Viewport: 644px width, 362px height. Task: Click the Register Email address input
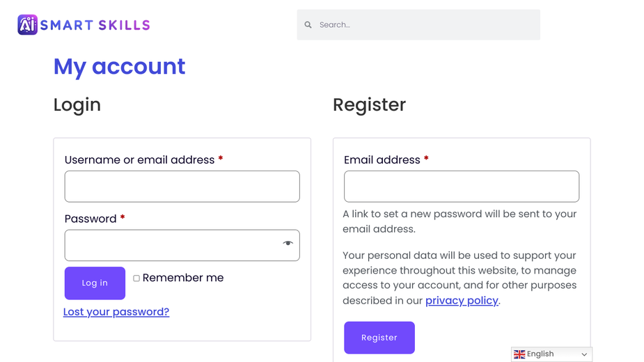462,187
